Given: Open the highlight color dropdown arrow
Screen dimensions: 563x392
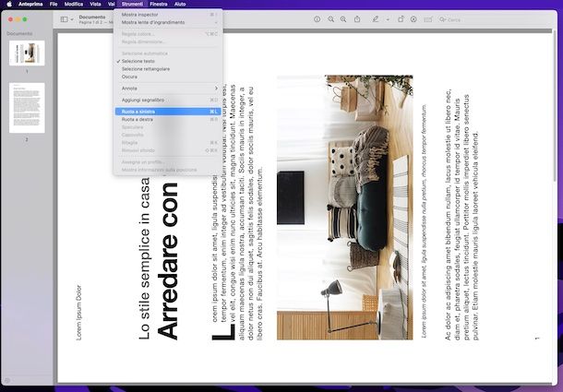Looking at the screenshot, I should tap(388, 19).
